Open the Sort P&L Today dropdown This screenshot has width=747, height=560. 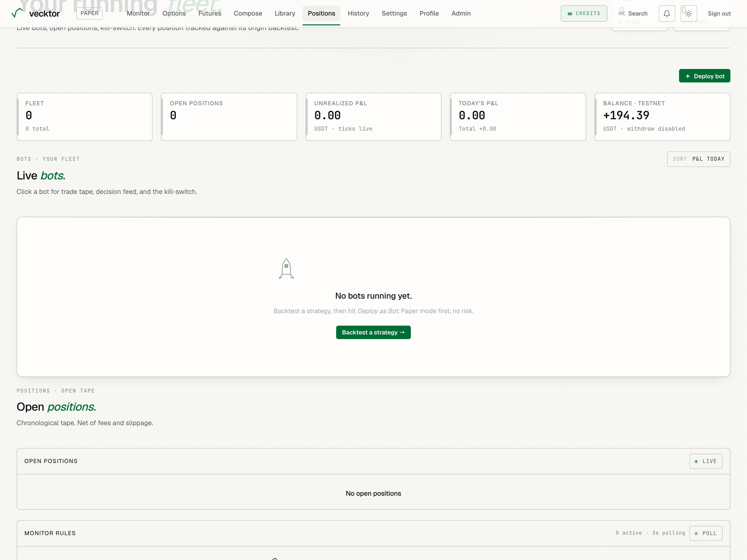(x=698, y=159)
